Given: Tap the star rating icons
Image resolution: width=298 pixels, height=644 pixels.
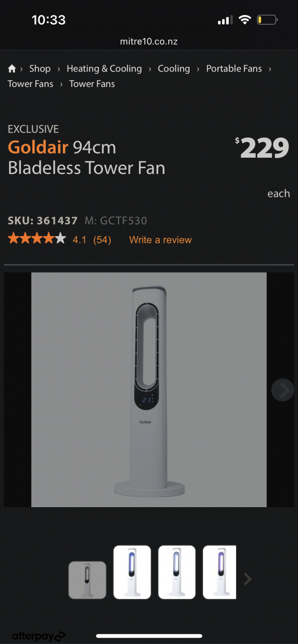Looking at the screenshot, I should 37,239.
